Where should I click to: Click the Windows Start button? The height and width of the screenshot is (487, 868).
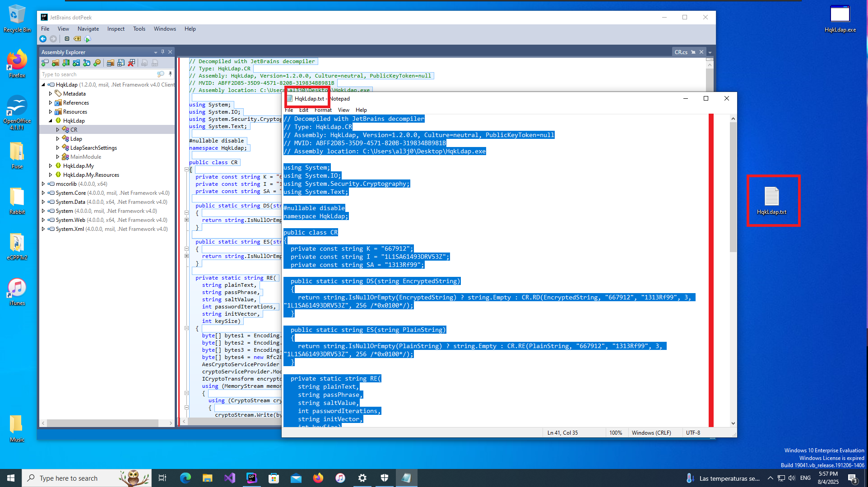point(11,478)
